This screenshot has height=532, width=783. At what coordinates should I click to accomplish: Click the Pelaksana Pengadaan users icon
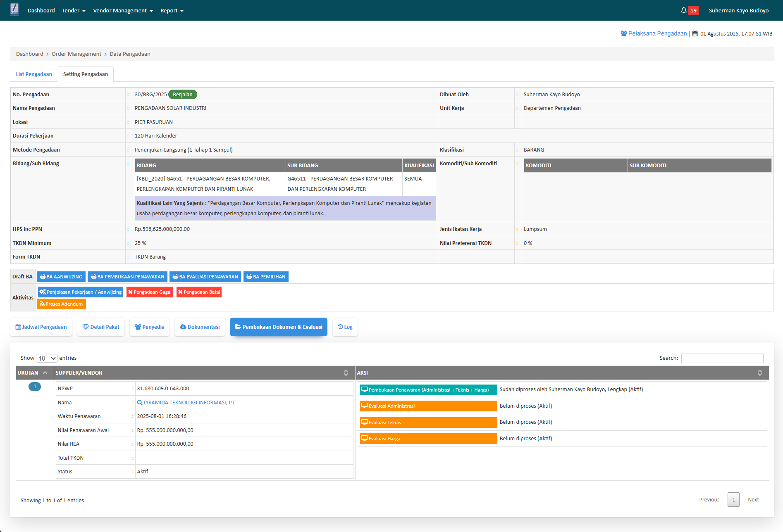pyautogui.click(x=623, y=34)
